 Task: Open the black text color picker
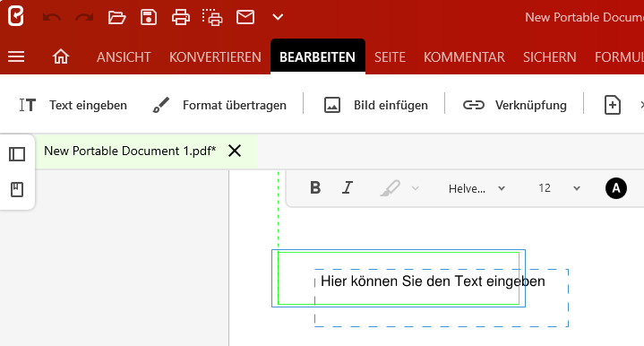point(616,188)
